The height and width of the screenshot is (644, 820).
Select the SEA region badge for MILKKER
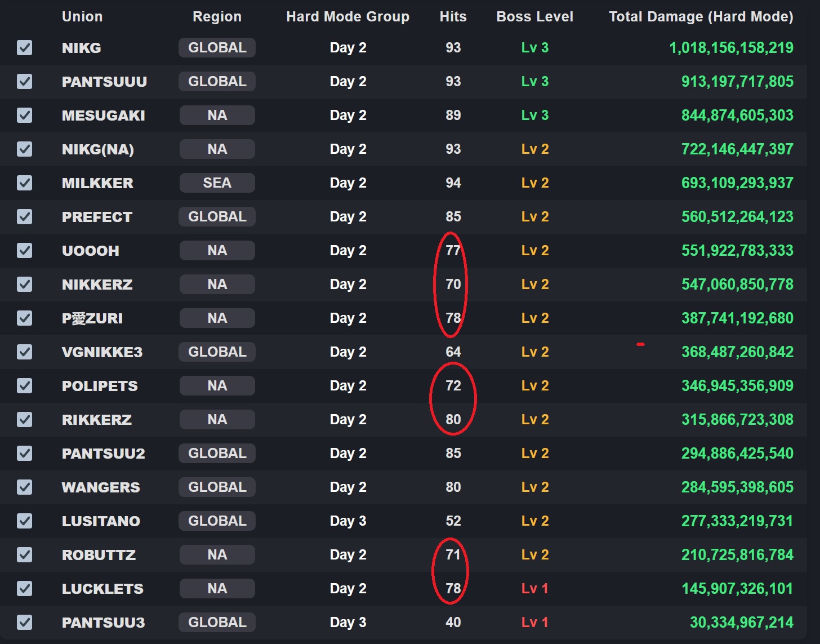point(217,183)
